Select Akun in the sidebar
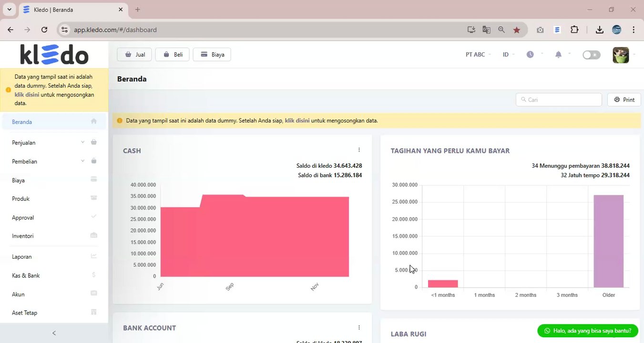644x343 pixels. [x=54, y=294]
